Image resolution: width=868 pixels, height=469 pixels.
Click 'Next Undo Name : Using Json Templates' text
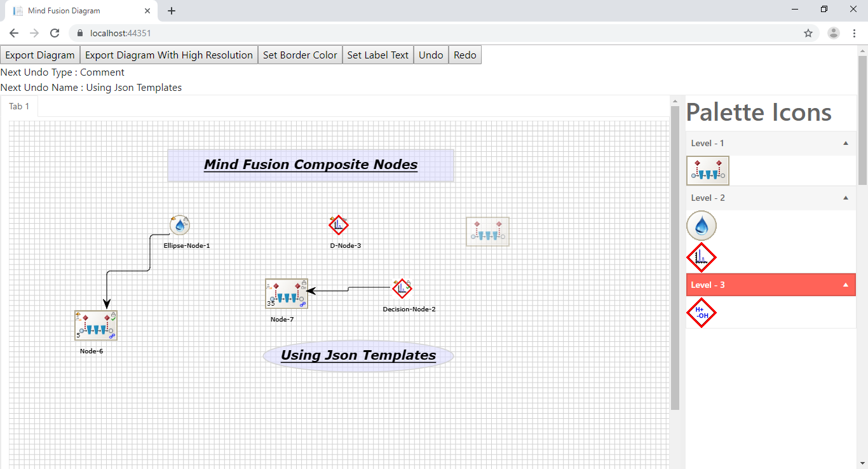click(92, 88)
